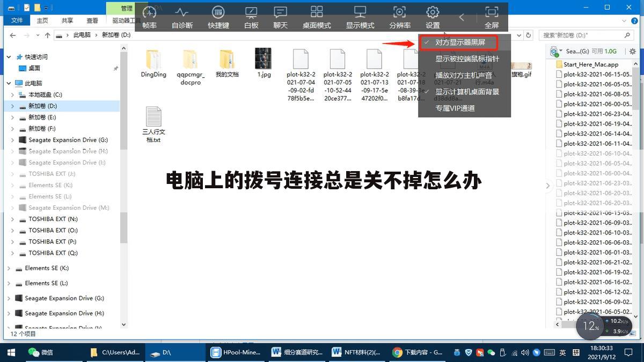This screenshot has width=644, height=362.
Task: Select the 自诊断 self-diagnosis tool
Action: tap(182, 16)
